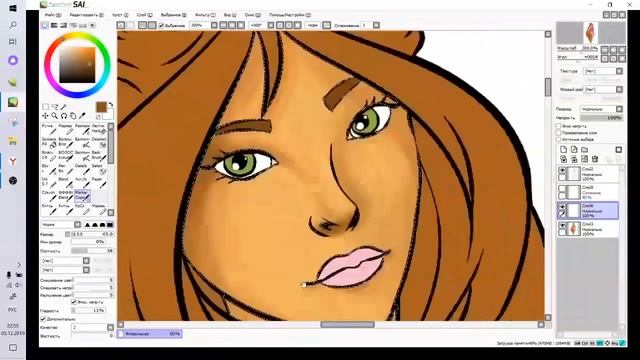
Task: Enable Источник выбора checkbox
Action: click(558, 139)
